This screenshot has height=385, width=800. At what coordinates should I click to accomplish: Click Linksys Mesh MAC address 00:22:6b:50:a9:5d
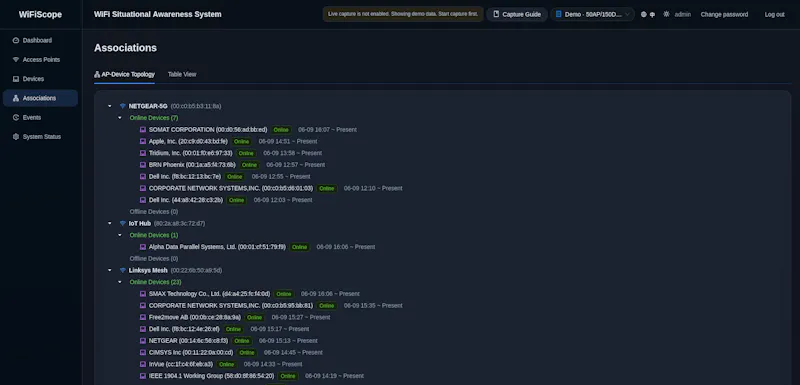click(196, 270)
